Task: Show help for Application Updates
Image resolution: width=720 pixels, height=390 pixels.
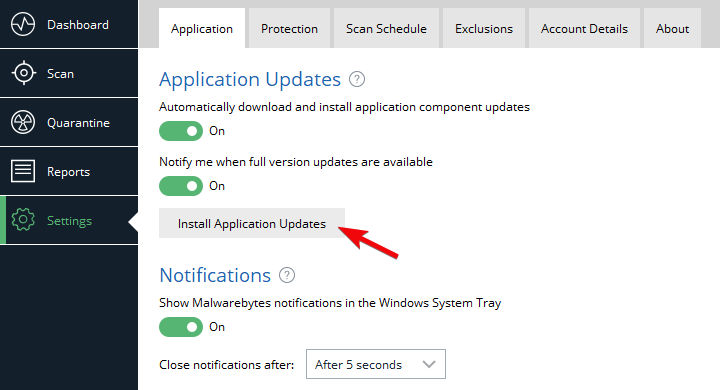Action: (357, 79)
